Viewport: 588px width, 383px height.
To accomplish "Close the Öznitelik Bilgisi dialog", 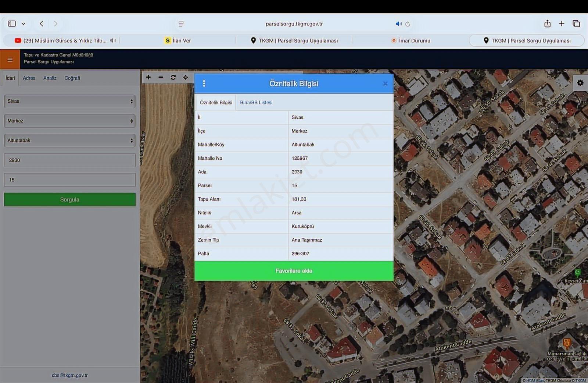I will point(385,84).
